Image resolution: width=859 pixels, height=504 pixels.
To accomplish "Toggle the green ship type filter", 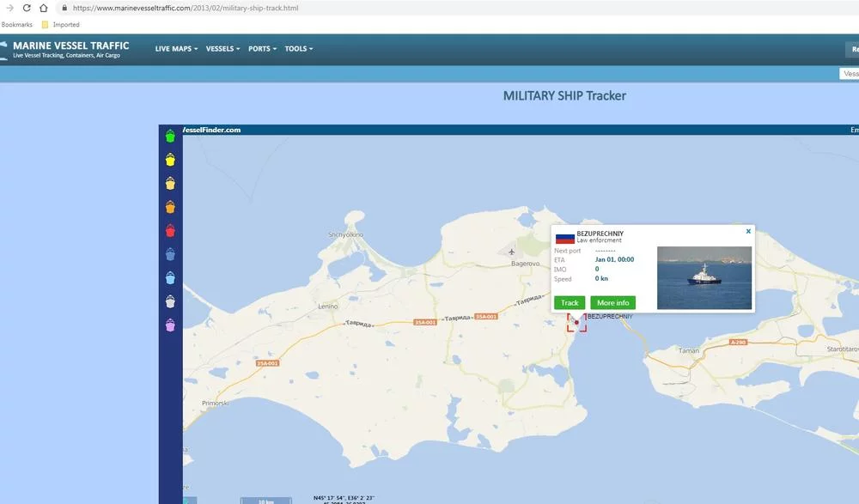I will point(170,136).
